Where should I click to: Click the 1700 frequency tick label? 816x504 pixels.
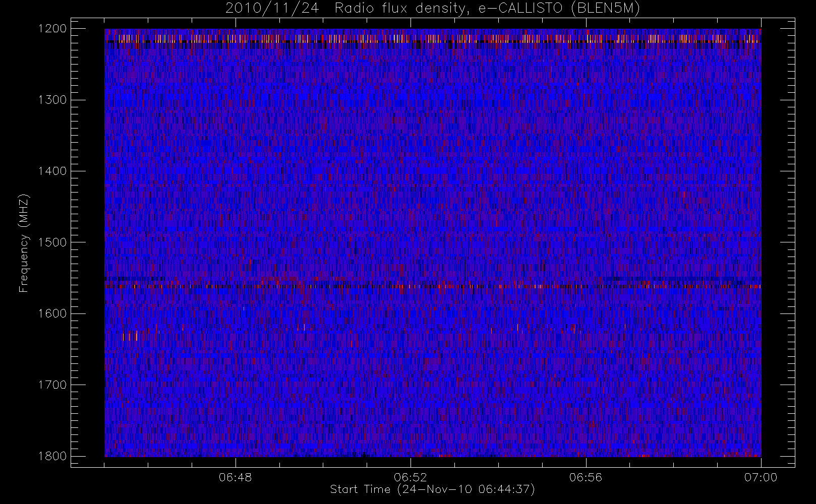coord(52,385)
